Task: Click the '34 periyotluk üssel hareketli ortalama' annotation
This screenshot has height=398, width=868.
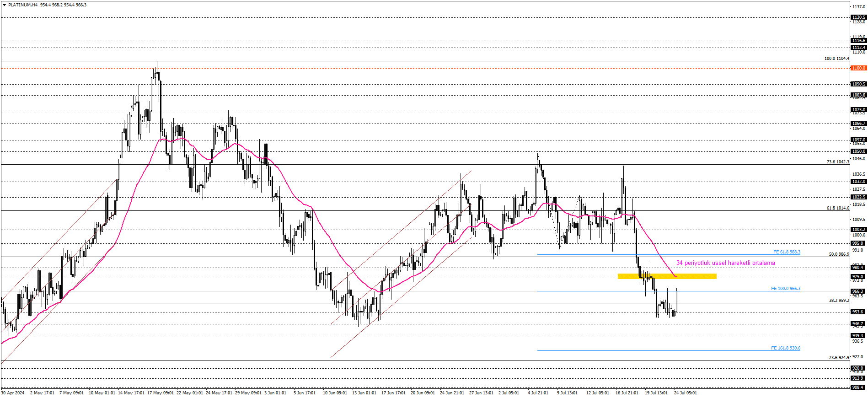Action: pyautogui.click(x=726, y=263)
